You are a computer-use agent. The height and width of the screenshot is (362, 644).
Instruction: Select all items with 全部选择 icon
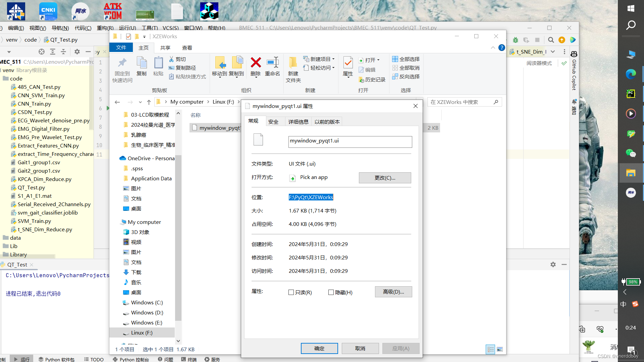coord(406,59)
